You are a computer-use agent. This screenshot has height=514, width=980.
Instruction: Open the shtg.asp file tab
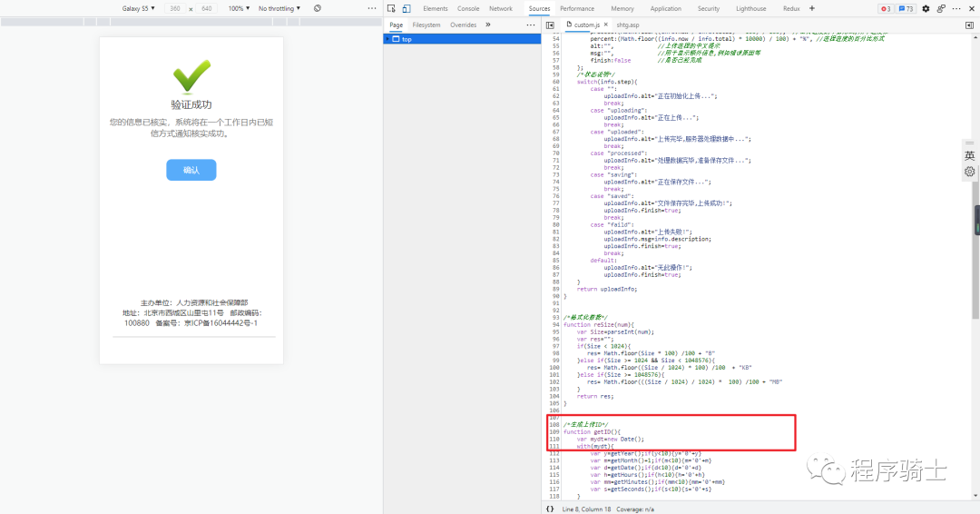[x=628, y=25]
